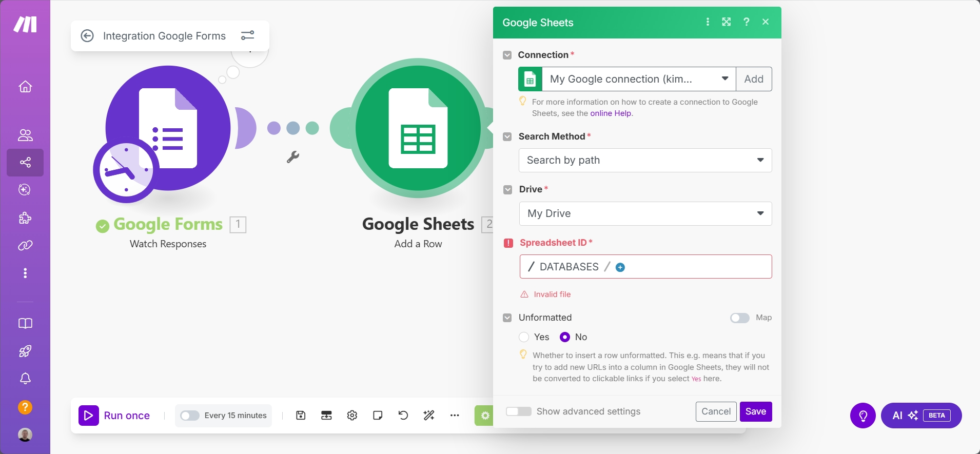This screenshot has height=454, width=980.
Task: Click the clock trigger schedule icon
Action: click(x=126, y=170)
